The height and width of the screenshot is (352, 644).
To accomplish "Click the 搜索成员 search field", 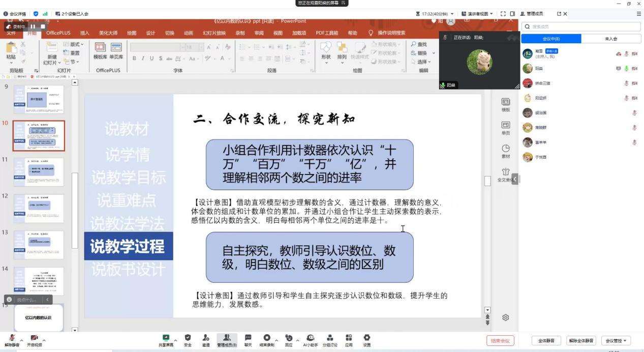I will (579, 26).
